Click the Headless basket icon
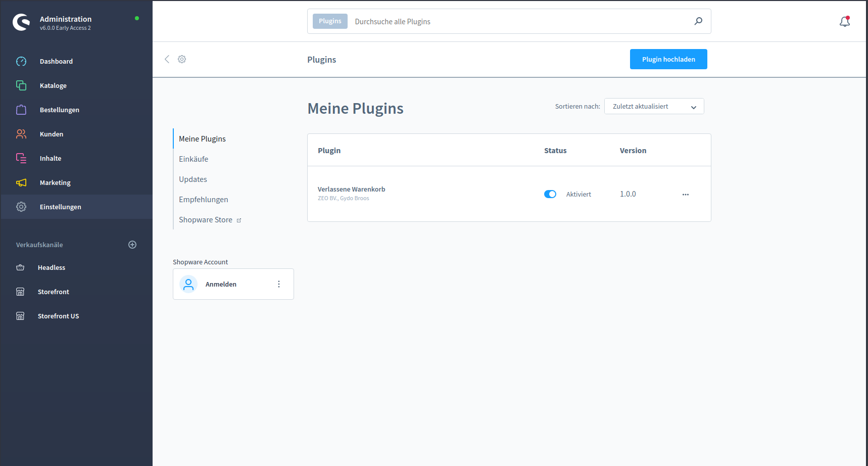Screen dimensions: 868x466 (x=20, y=267)
